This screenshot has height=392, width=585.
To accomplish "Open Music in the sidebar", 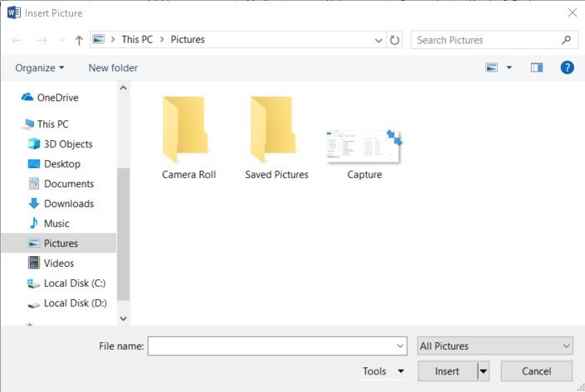I will pyautogui.click(x=49, y=223).
